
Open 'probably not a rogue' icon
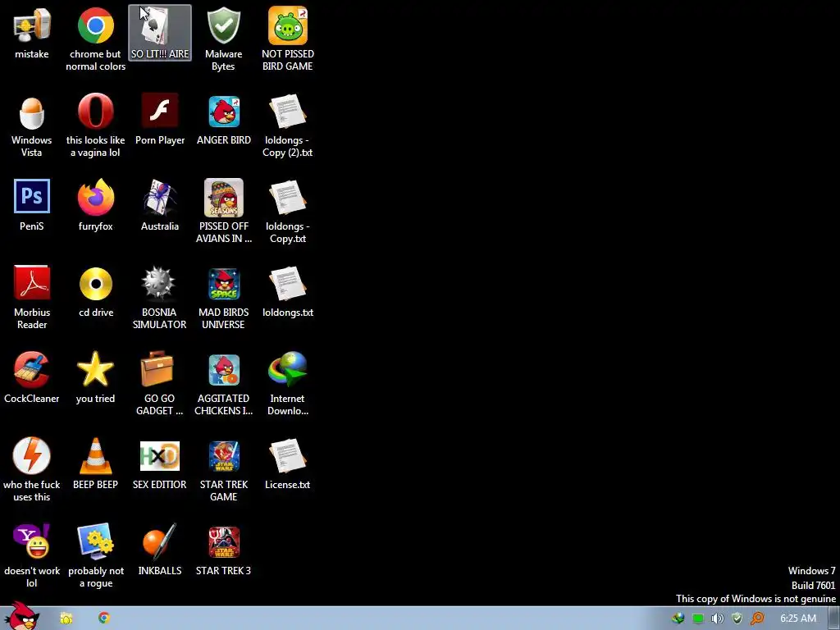tap(95, 556)
